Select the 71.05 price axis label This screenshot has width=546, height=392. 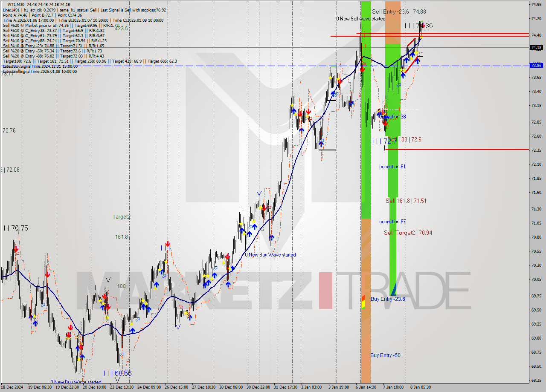[x=536, y=223]
